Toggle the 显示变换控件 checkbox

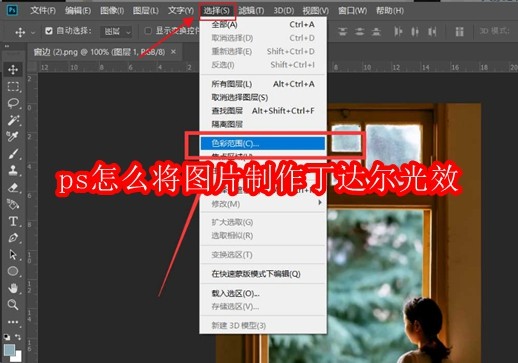(x=148, y=31)
